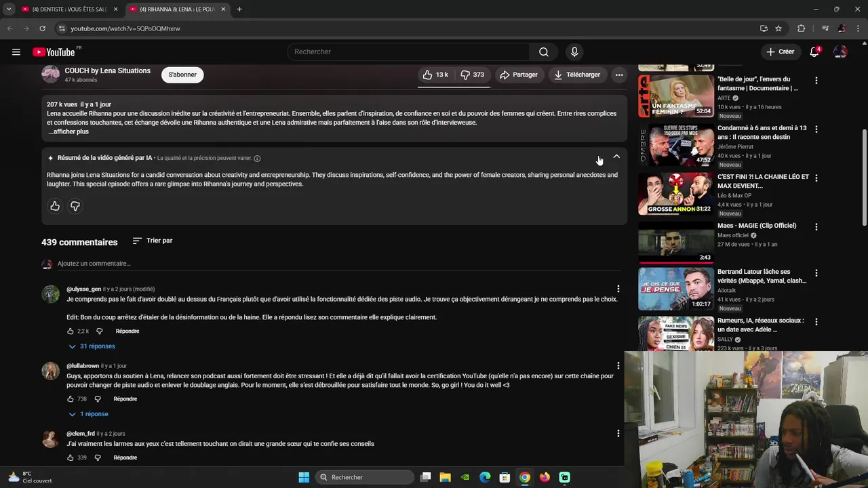
Task: Bookmark this page with star icon
Action: coord(778,28)
